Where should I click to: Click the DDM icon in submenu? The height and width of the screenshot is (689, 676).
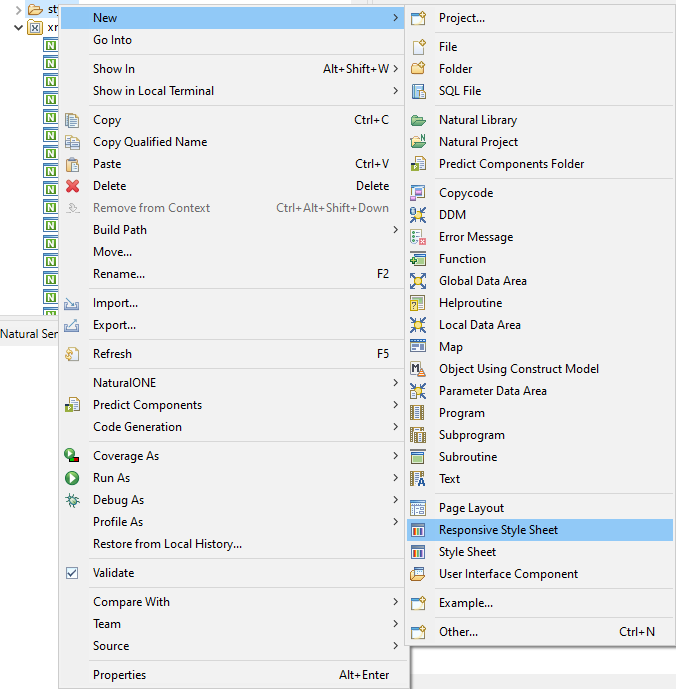418,215
